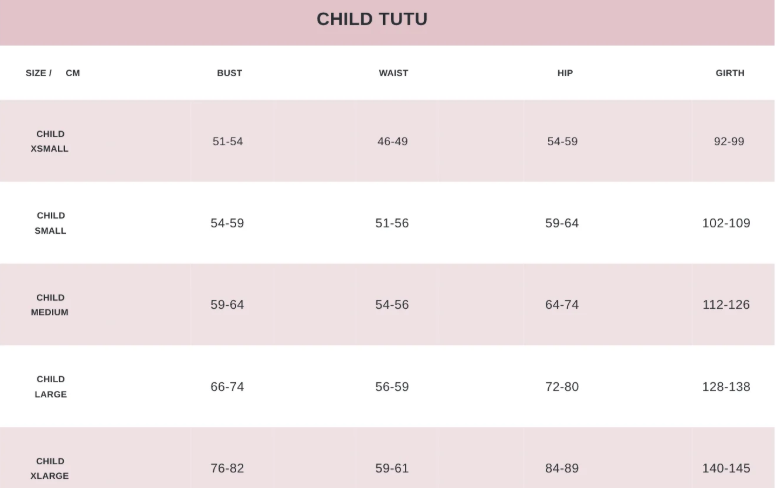Select Child XLarge girth value 140-145
776x488 pixels.
(726, 469)
